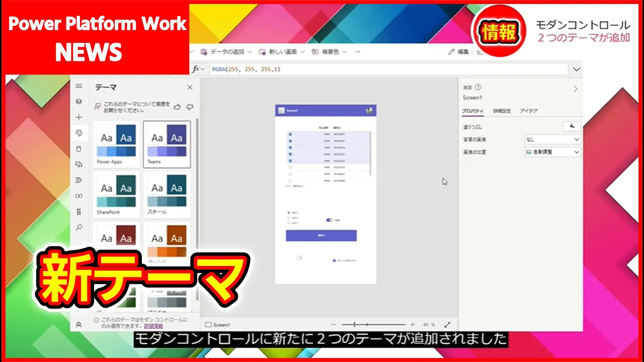Open the 画像の位置 dropdown showing 自動調整
The height and width of the screenshot is (362, 644).
pyautogui.click(x=552, y=152)
